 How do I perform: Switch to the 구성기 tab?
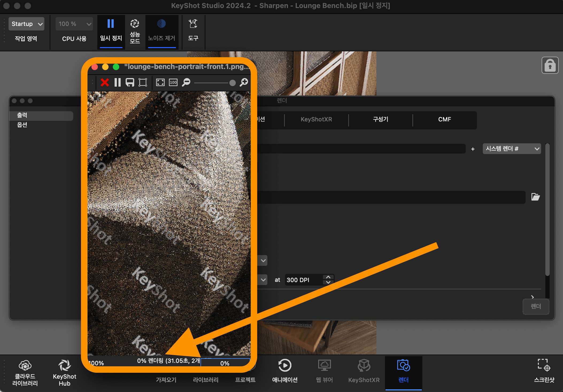[x=380, y=120]
